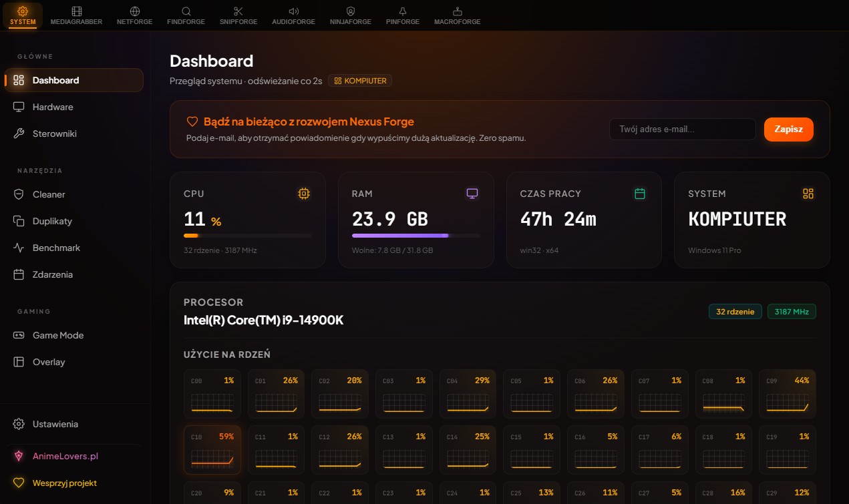Open PinForge module
Image resolution: width=849 pixels, height=504 pixels.
(403, 15)
